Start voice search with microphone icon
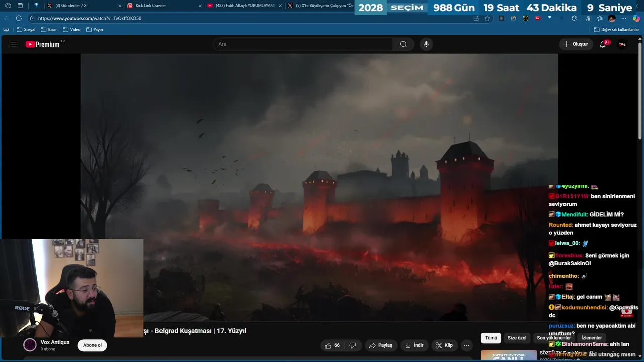Viewport: 644px width, 362px height. [426, 44]
